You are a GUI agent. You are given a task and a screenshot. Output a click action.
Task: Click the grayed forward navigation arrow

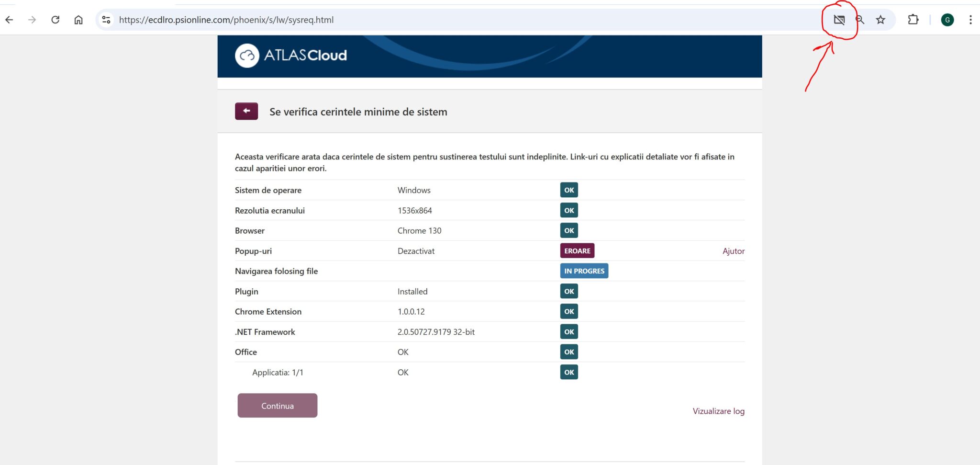[32, 20]
